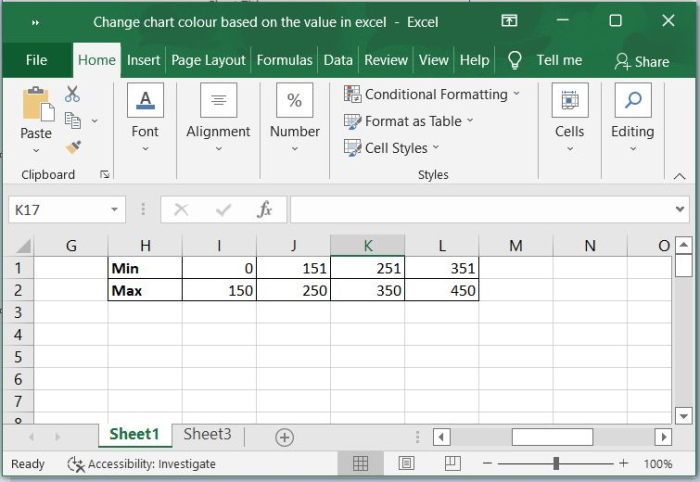Expand the Editing group dropdown
Image resolution: width=700 pixels, height=482 pixels.
[633, 149]
